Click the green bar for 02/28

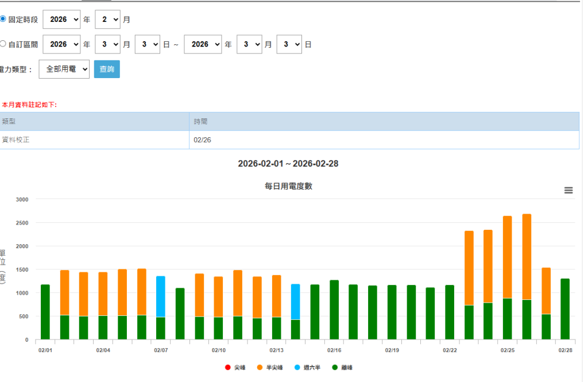pos(565,309)
